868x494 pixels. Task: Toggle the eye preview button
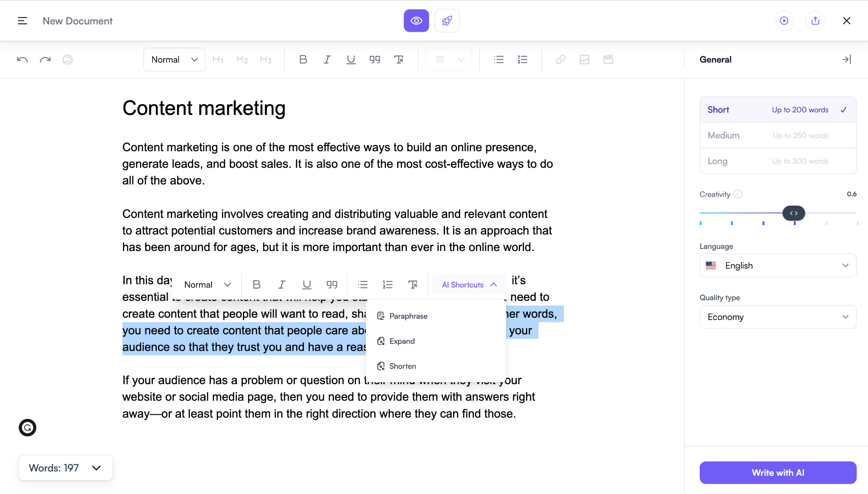pos(416,21)
